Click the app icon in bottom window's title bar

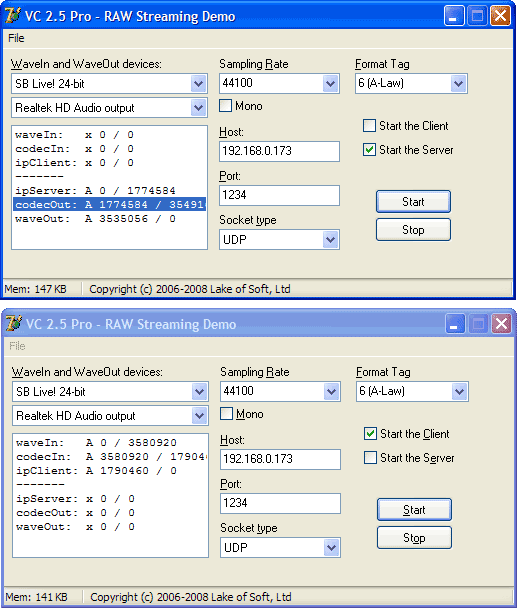[14, 324]
